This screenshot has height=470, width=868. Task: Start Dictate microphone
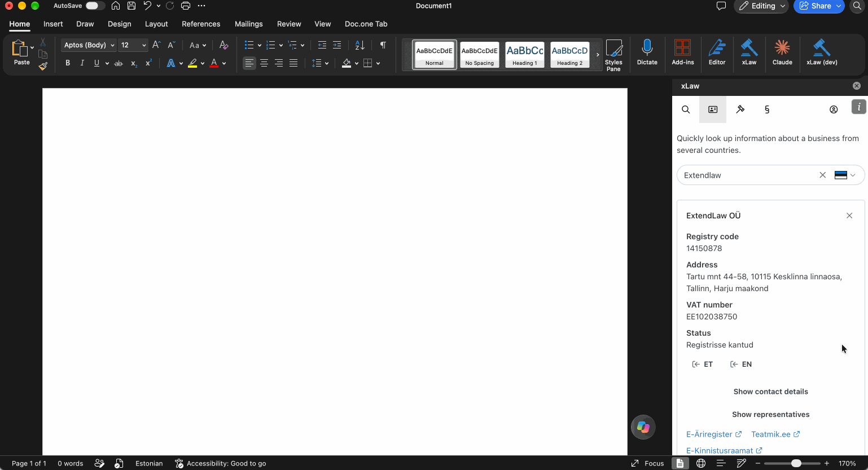tap(647, 52)
